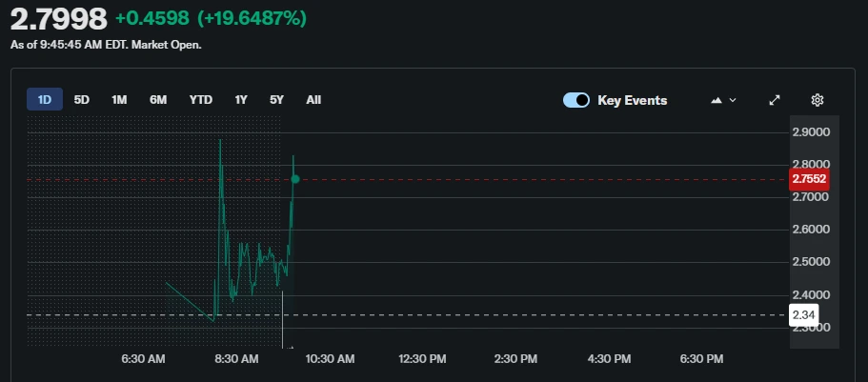This screenshot has height=382, width=868.
Task: Click the 10:30 AM axis label
Action: coord(330,359)
